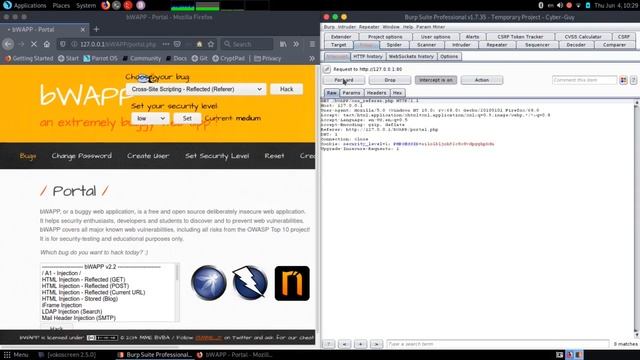Close the bWAPP - Portal tab
This screenshot has height=360, width=640.
pos(83,30)
